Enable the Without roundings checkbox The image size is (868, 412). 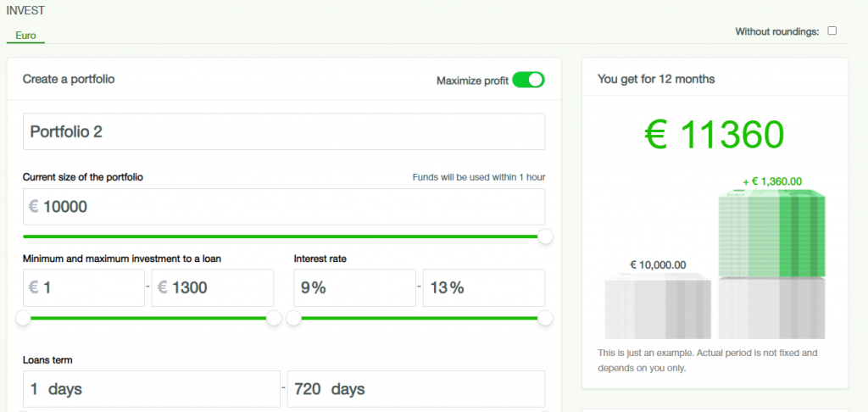coord(832,31)
